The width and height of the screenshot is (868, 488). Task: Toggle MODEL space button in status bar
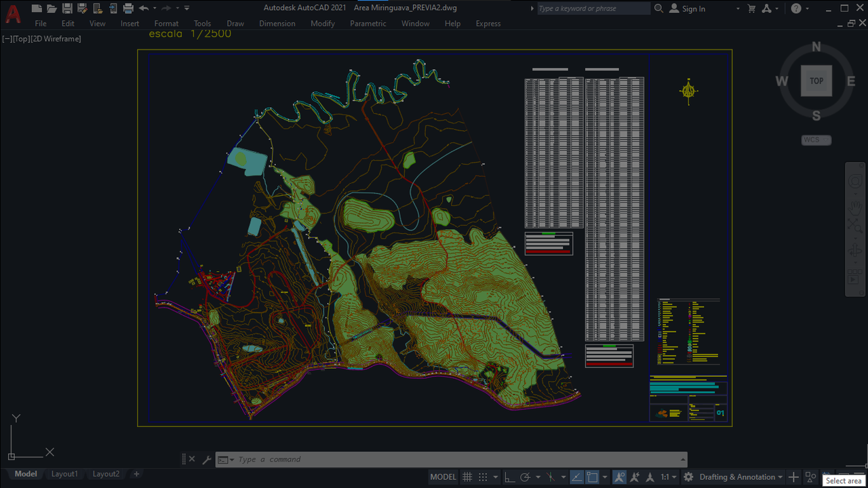pyautogui.click(x=443, y=477)
